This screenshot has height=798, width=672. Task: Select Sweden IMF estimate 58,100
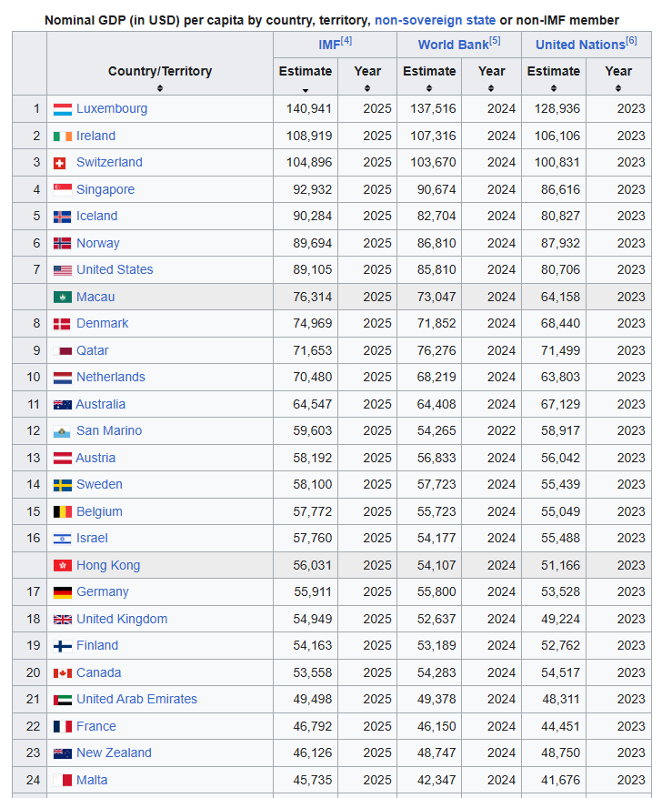312,484
